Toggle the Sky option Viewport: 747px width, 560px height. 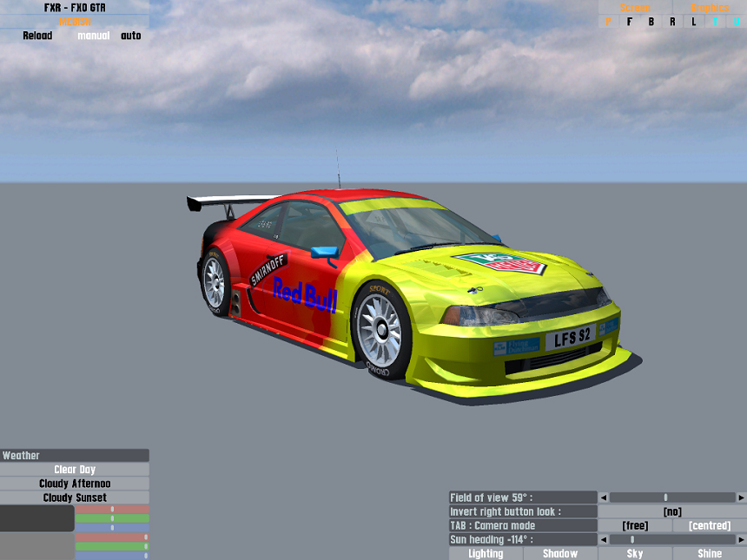coord(635,554)
